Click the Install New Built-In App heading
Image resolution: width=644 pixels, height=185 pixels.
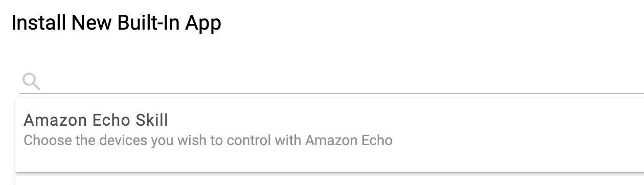coord(117,23)
